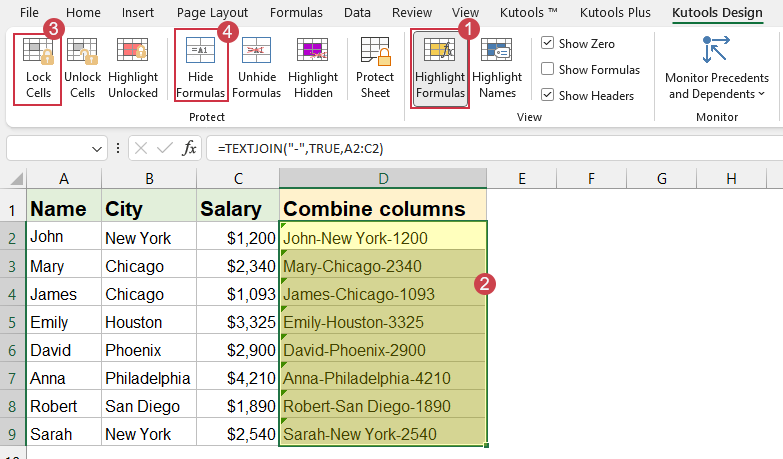This screenshot has width=783, height=459.
Task: Uncheck the Show Headers checkbox
Action: [548, 96]
